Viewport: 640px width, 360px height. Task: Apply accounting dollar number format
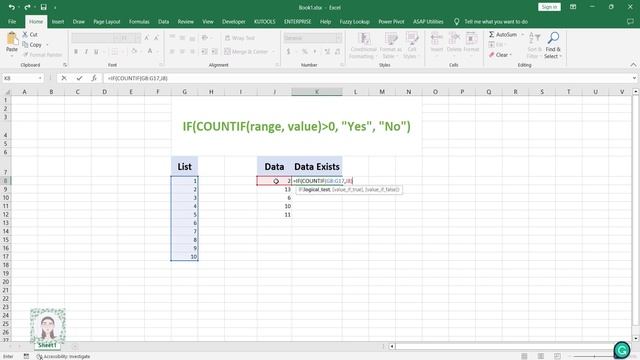[x=288, y=51]
